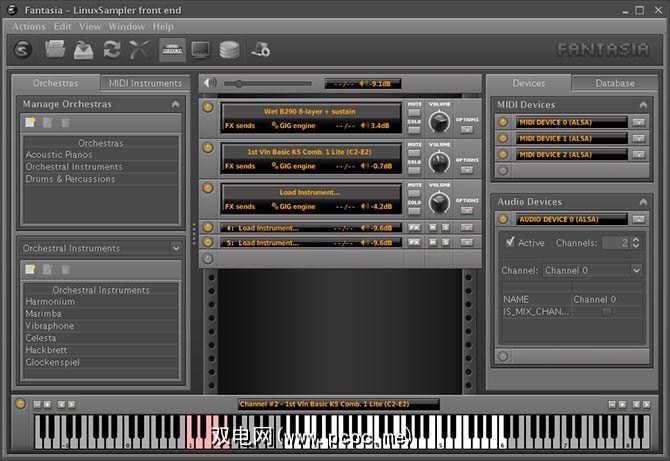The width and height of the screenshot is (670, 461).
Task: Click the MIDI keyboard icon in toolbar
Action: coord(172,49)
